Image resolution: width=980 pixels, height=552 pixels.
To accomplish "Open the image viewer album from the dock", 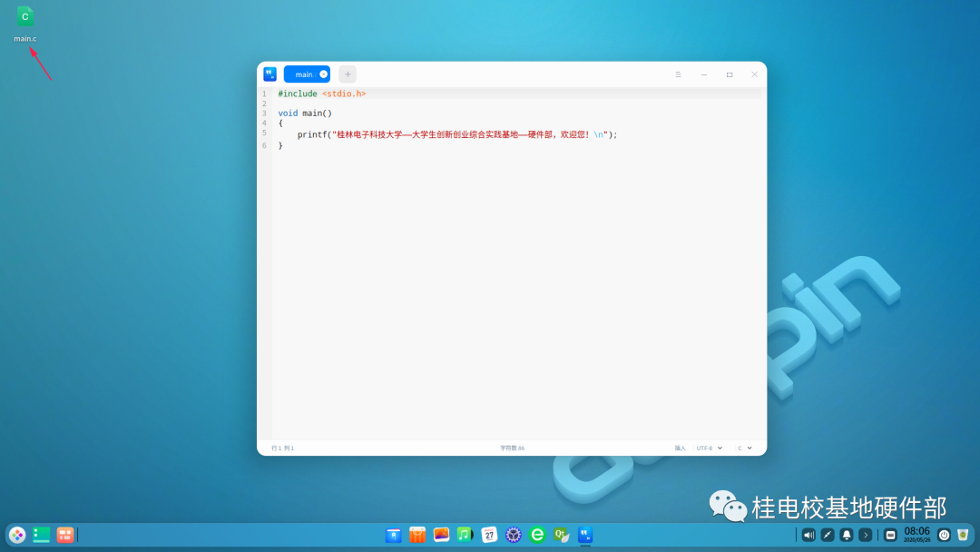I will click(441, 535).
